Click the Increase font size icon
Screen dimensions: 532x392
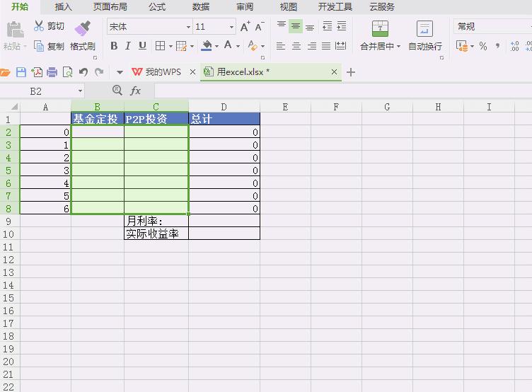[x=245, y=27]
